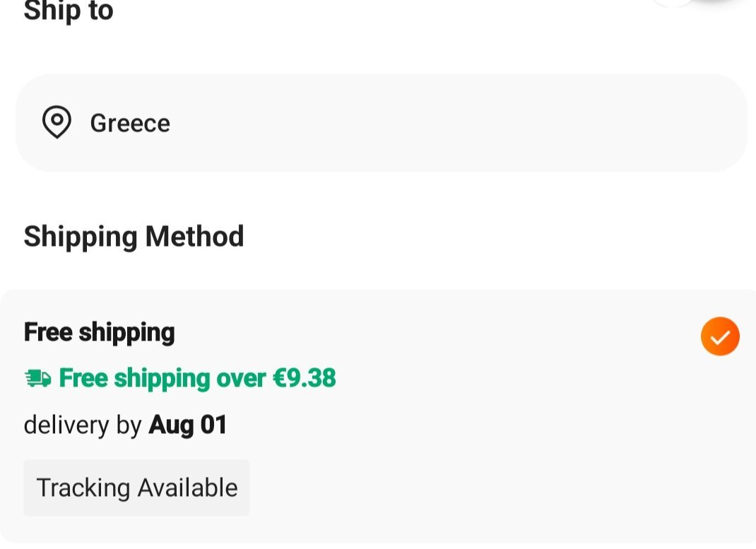Click empty space in the Greece field
Screen dimensions: 756x549
458,123
